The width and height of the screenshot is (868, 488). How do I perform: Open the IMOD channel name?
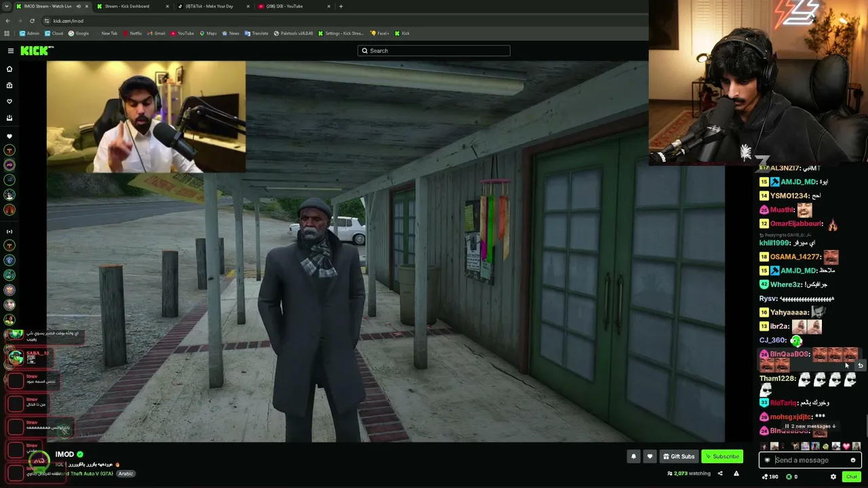tap(64, 454)
